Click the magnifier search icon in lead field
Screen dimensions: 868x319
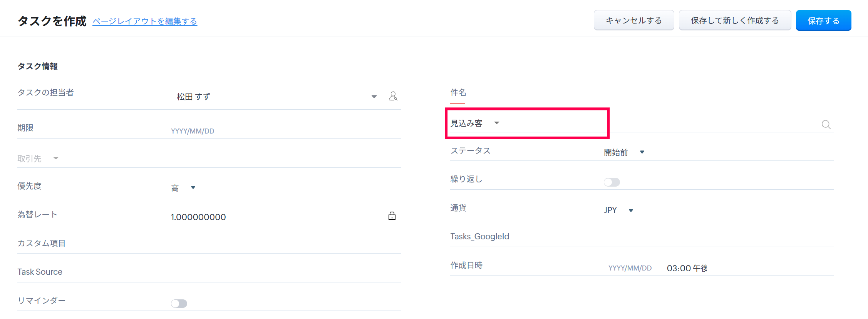coord(826,125)
